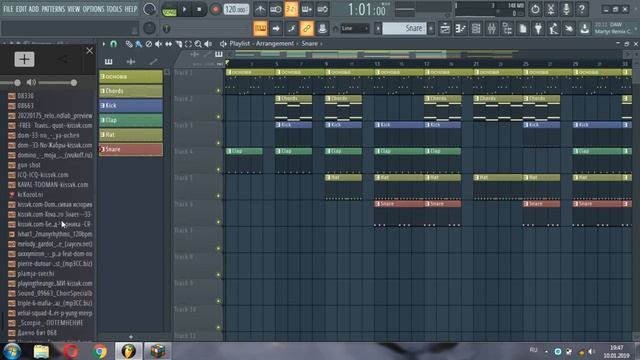Screen dimensions: 640x360
Task: Select the Chords pattern in picker
Action: point(131,91)
